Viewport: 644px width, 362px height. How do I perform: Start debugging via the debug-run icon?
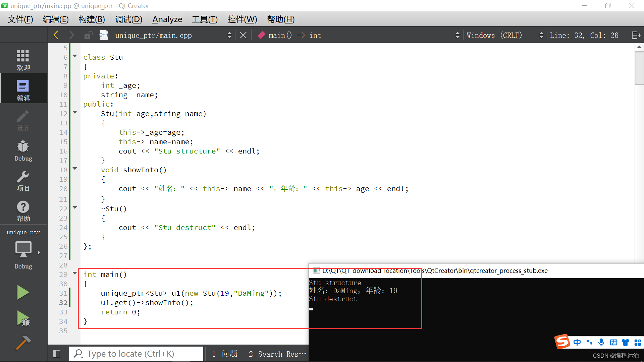pyautogui.click(x=23, y=318)
